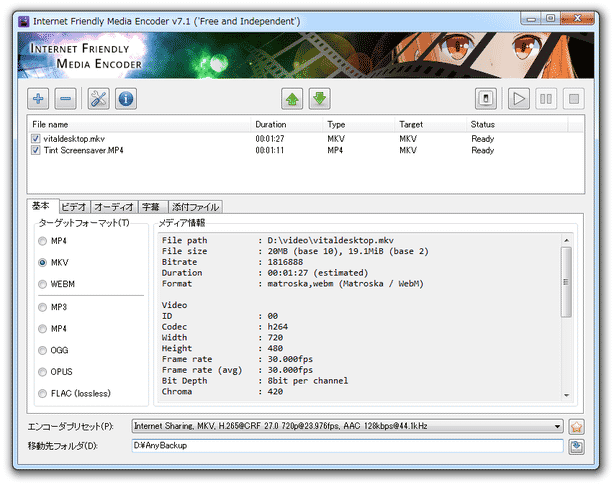Select the vitaldesktop.mkv file row

(x=305, y=139)
